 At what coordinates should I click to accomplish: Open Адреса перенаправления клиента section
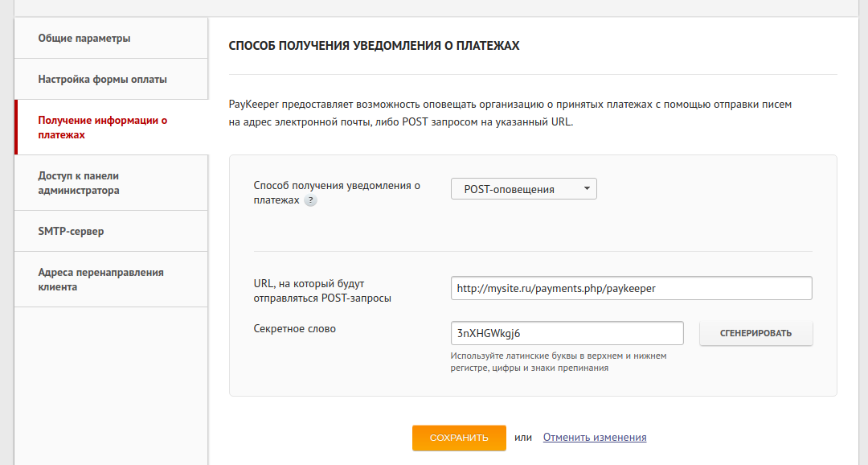click(100, 279)
